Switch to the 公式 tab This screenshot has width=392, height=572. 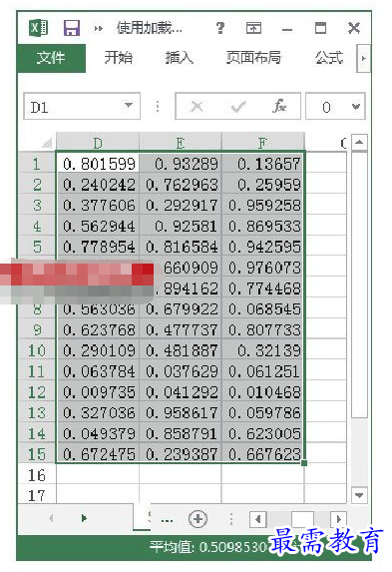(329, 58)
